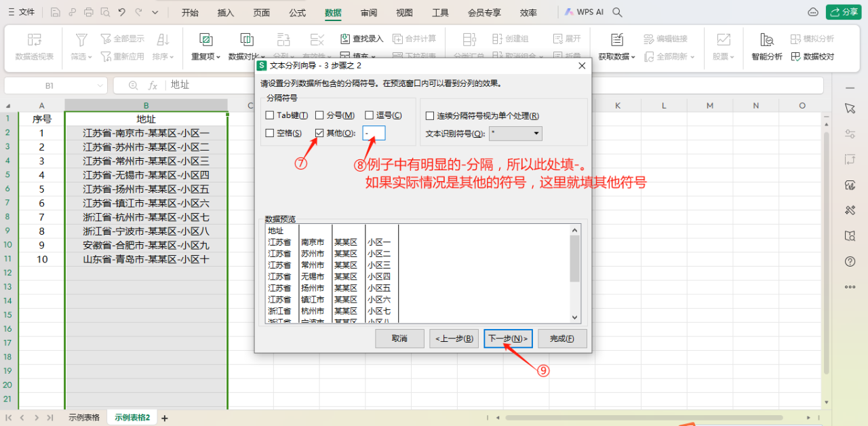Expand the 排序 sort dropdown arrow
The width and height of the screenshot is (868, 426).
(172, 57)
